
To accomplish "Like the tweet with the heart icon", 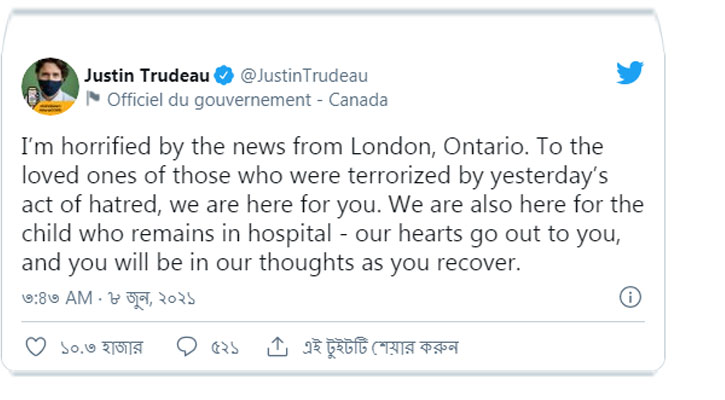I will click(x=35, y=347).
